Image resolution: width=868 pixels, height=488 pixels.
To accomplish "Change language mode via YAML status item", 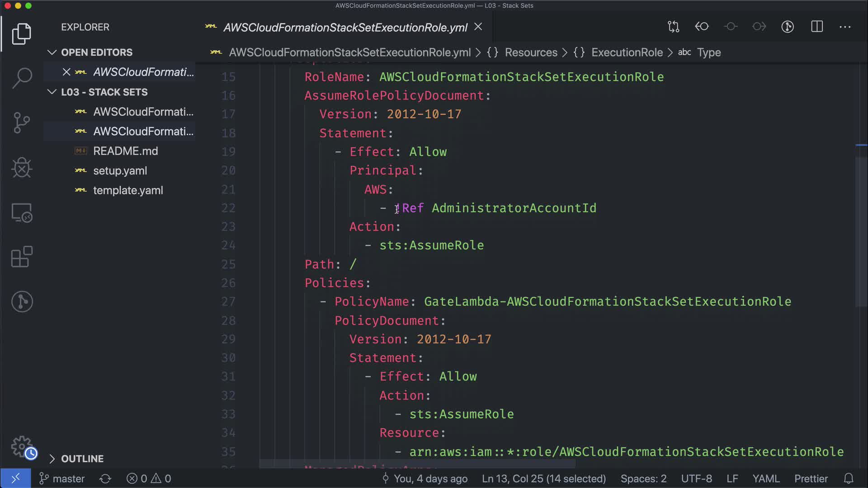I will point(765,479).
